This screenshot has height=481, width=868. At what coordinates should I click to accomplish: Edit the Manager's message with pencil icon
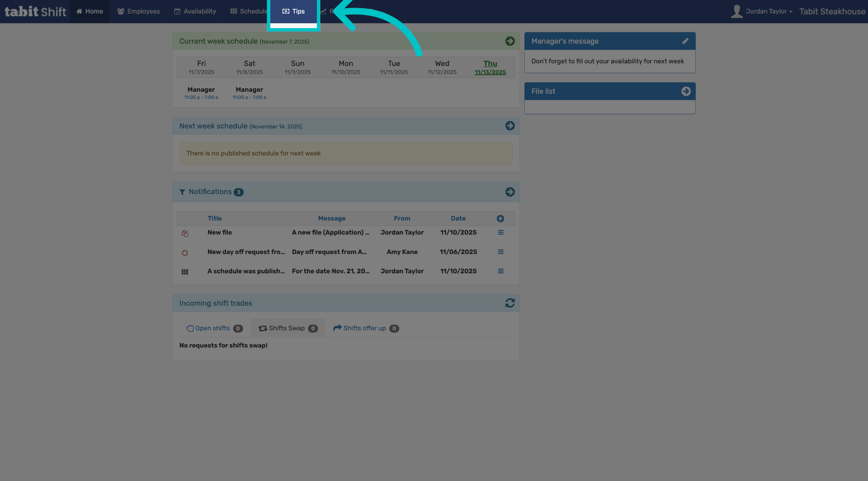(685, 41)
